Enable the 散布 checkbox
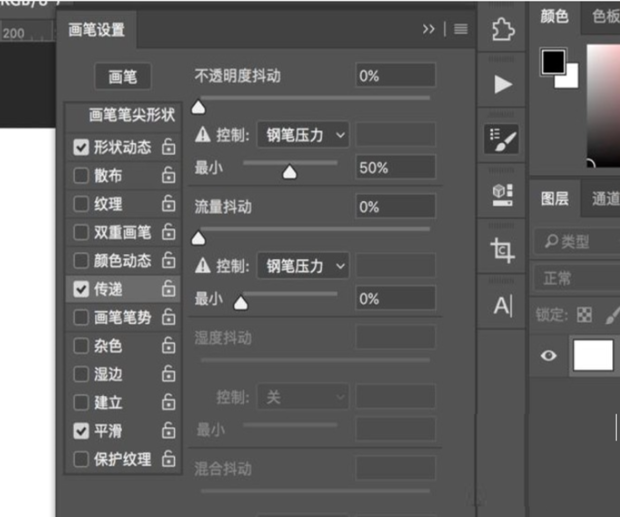 click(81, 176)
